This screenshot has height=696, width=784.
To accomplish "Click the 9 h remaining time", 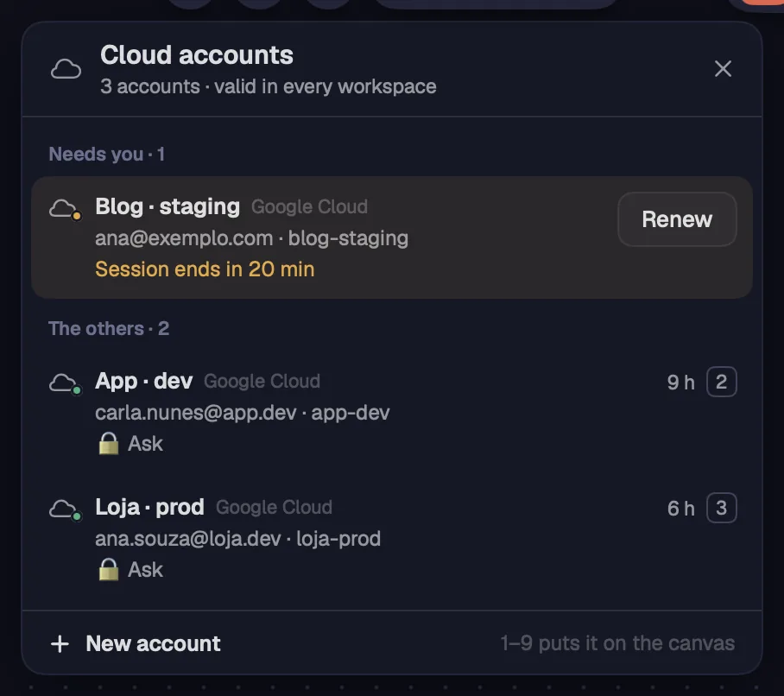I will point(681,383).
